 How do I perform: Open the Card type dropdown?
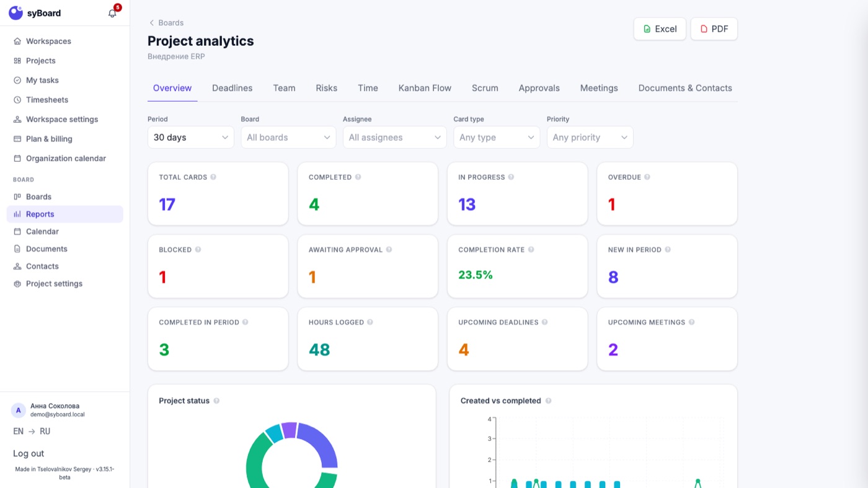point(497,138)
